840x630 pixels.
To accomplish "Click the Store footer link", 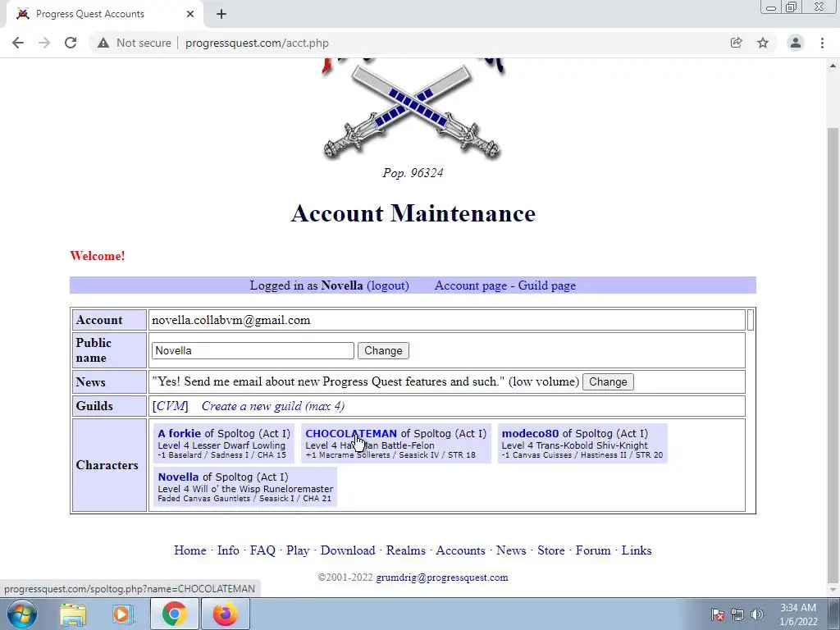I will tap(550, 550).
